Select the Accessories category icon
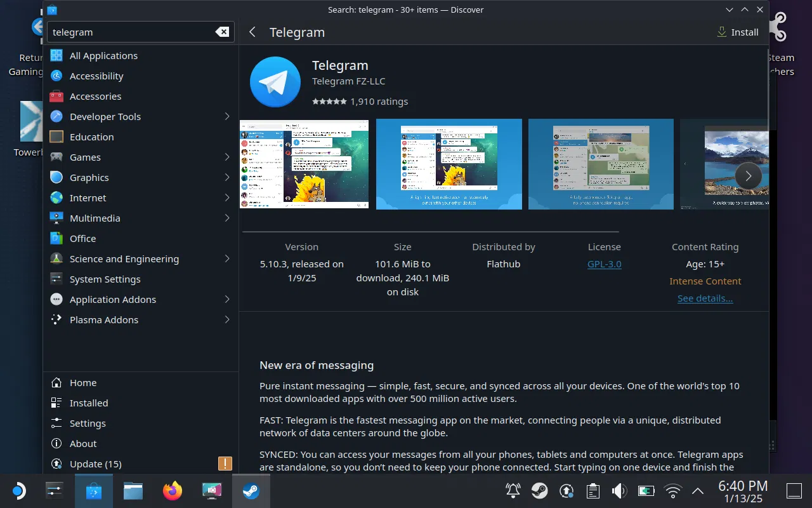Screen dimensions: 812x508 click(56, 97)
